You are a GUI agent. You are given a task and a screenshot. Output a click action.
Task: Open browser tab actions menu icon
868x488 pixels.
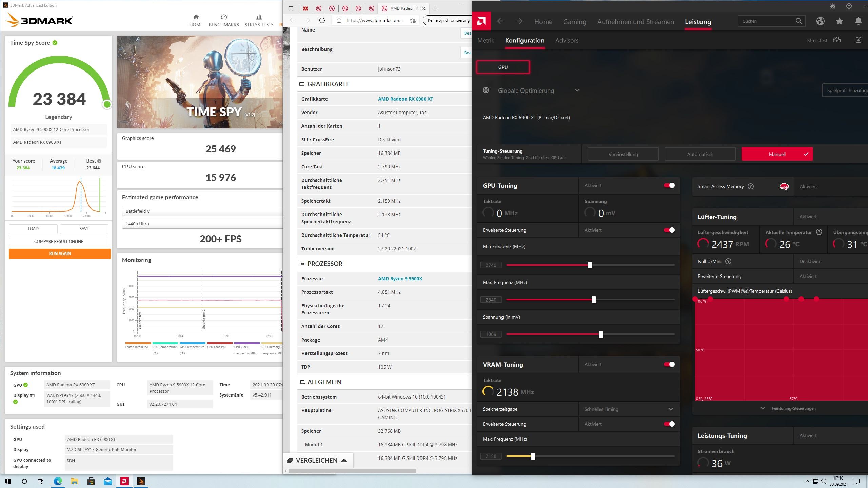291,8
